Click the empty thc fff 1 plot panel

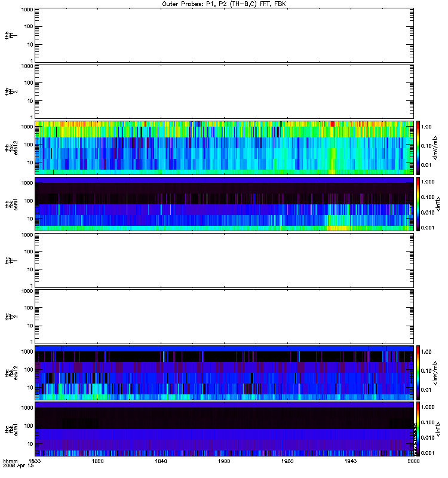225,261
